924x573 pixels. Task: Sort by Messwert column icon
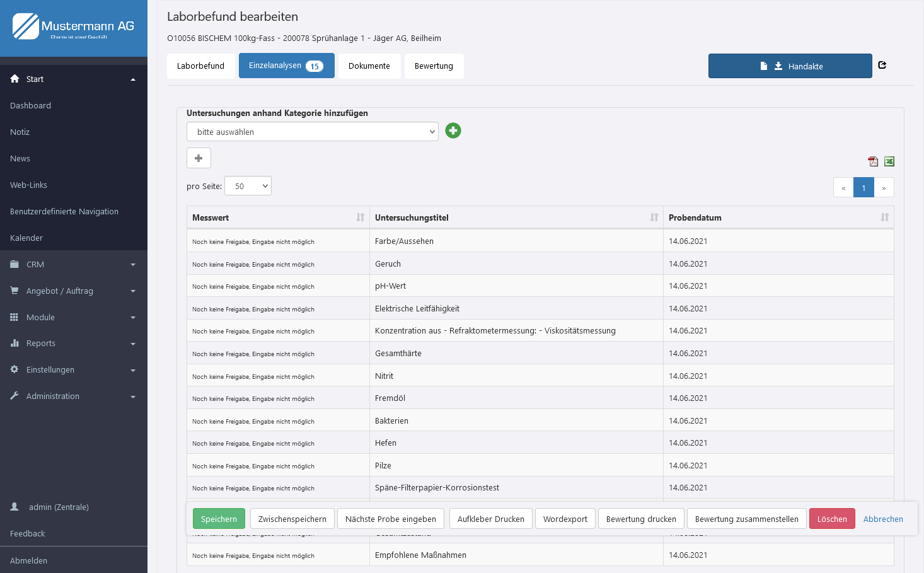tap(361, 217)
